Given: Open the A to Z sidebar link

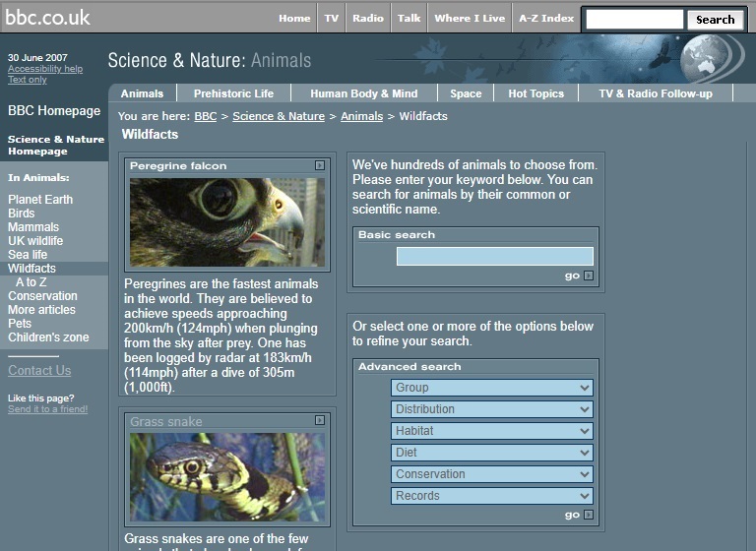Looking at the screenshot, I should click(31, 282).
